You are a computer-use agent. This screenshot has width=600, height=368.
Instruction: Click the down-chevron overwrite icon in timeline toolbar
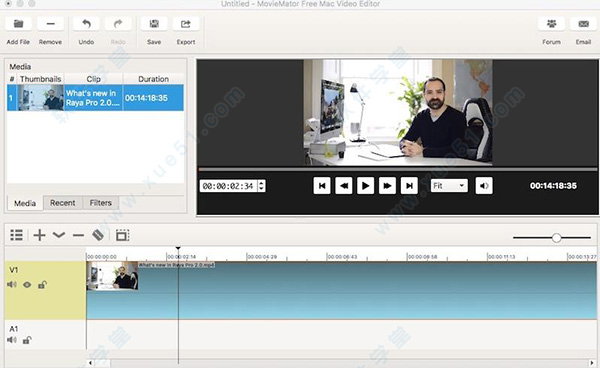59,235
